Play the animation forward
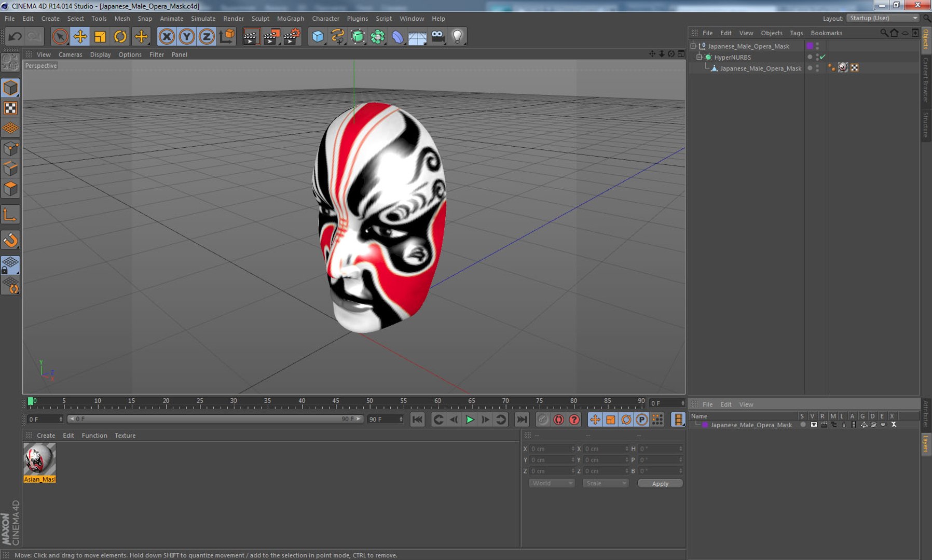932x560 pixels. pos(470,419)
